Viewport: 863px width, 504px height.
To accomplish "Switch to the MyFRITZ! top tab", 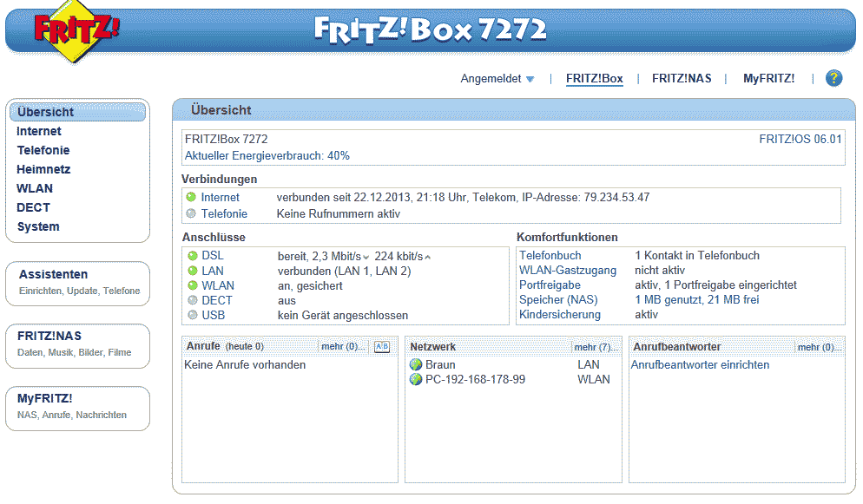I will (x=769, y=79).
